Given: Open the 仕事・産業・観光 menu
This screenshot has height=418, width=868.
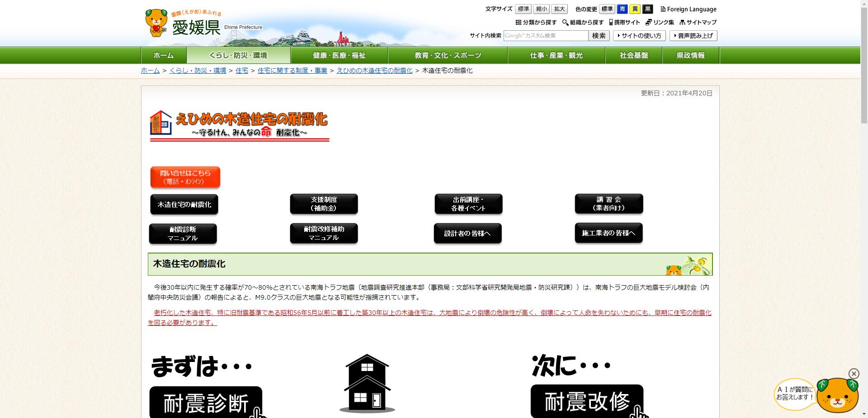Looking at the screenshot, I should coord(556,55).
